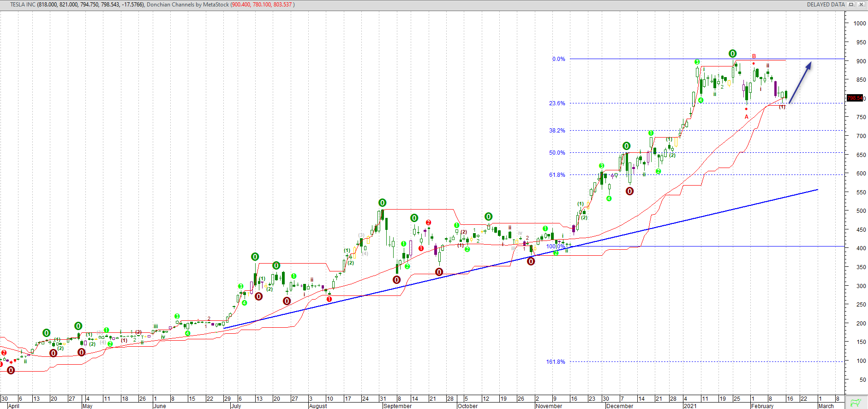Click the red wave B label
This screenshot has height=409, width=868.
pos(754,56)
